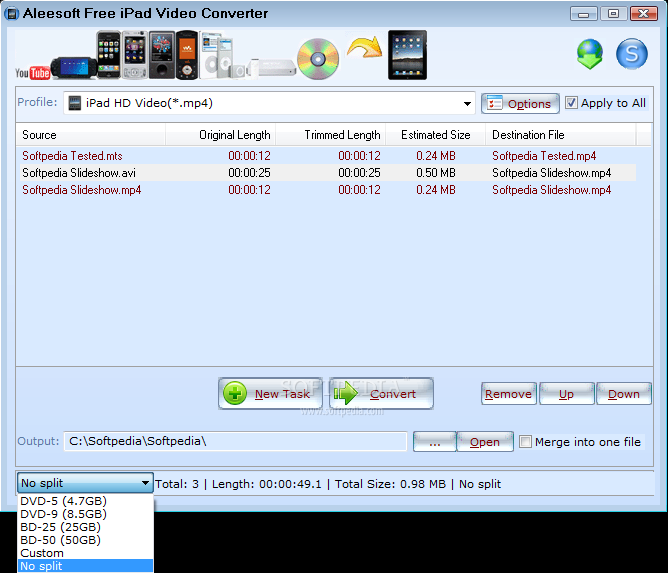Move selected task Up
The height and width of the screenshot is (573, 668).
[566, 394]
